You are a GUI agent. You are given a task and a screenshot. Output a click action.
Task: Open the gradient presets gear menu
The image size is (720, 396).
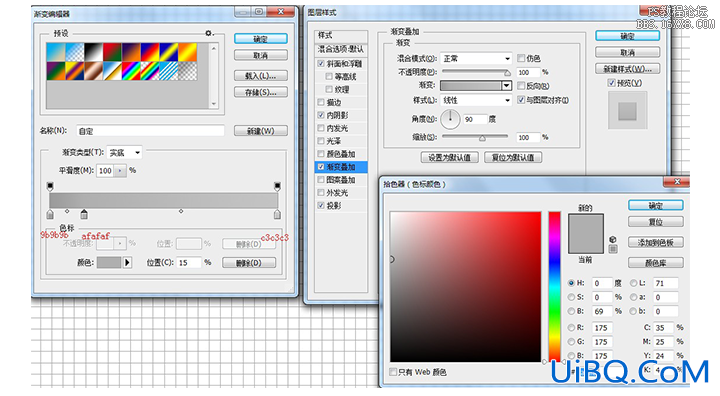[208, 33]
